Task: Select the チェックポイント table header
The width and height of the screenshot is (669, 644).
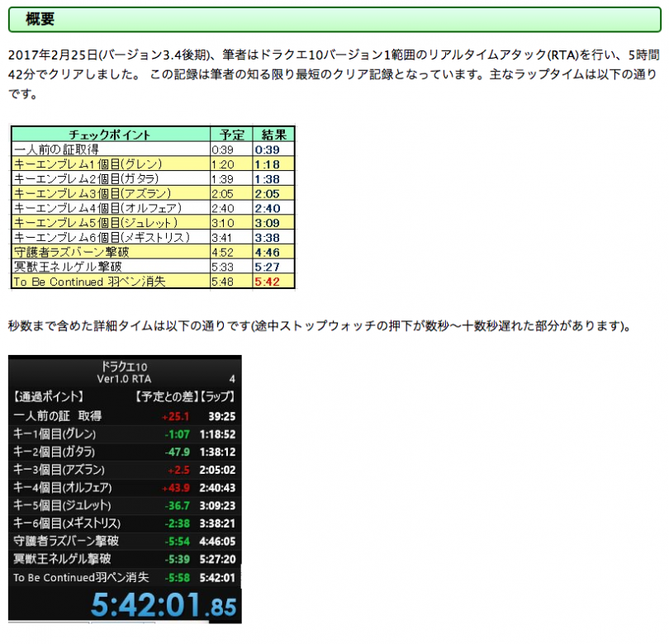Action: tap(110, 135)
